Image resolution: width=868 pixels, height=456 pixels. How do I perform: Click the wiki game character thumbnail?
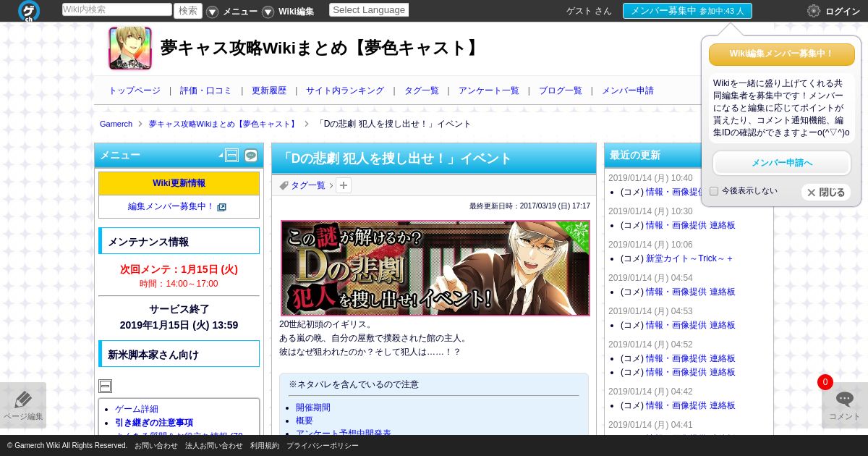[x=130, y=48]
